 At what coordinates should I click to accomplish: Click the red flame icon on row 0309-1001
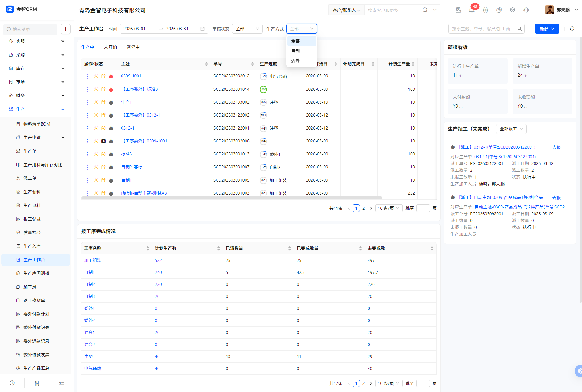(111, 76)
